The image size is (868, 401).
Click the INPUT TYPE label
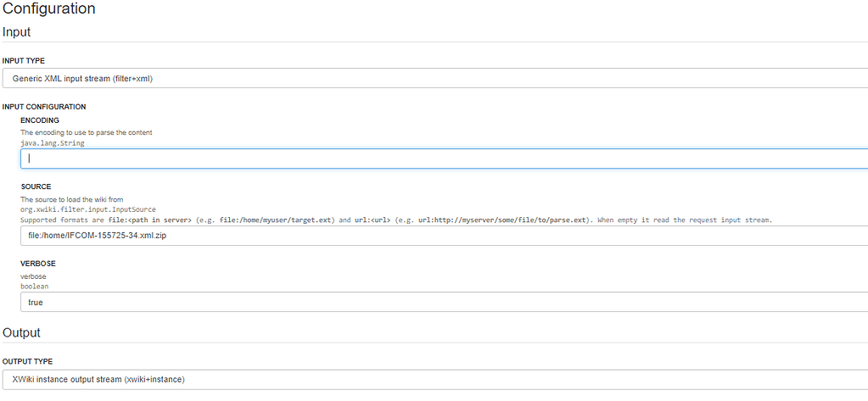coord(23,60)
